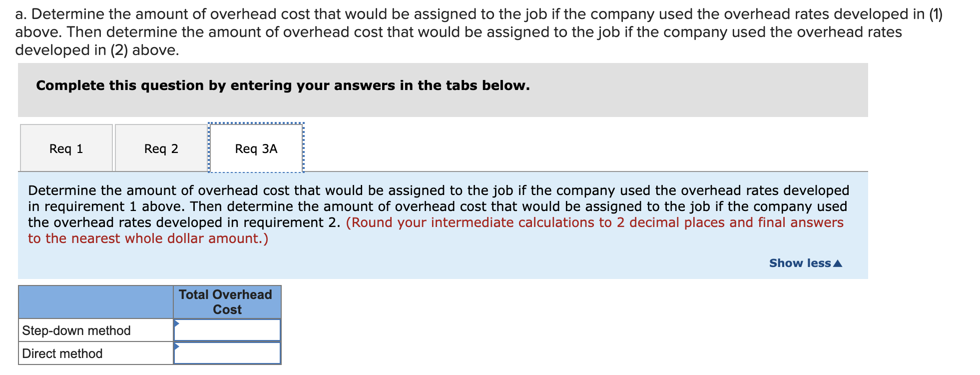The height and width of the screenshot is (375, 980).
Task: Select the Direct method row label
Action: coord(62,352)
